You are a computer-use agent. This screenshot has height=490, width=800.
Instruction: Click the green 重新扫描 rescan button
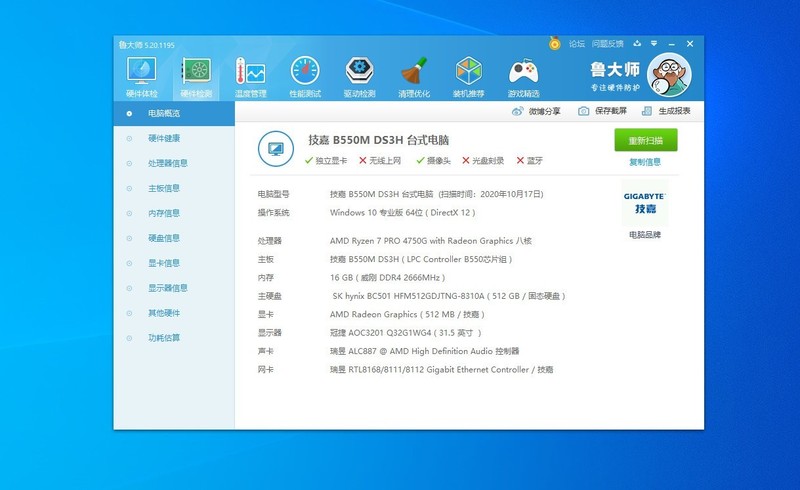[646, 140]
